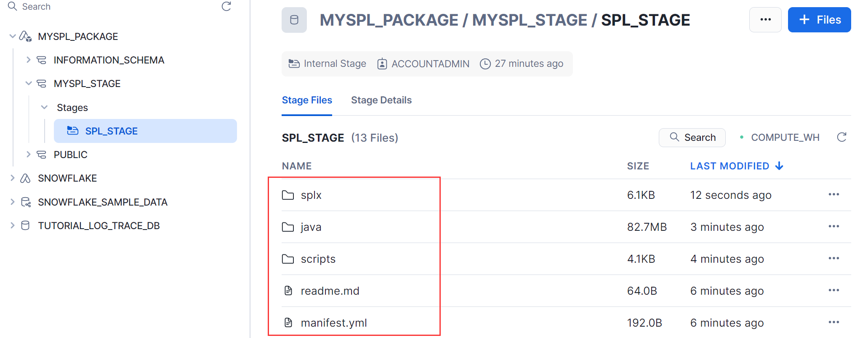Click the database icon beside page title
Image resolution: width=868 pixels, height=338 pixels.
tap(294, 20)
